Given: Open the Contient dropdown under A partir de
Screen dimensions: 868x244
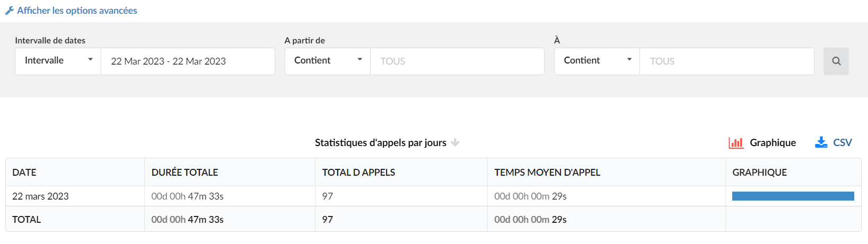Looking at the screenshot, I should pyautogui.click(x=328, y=61).
